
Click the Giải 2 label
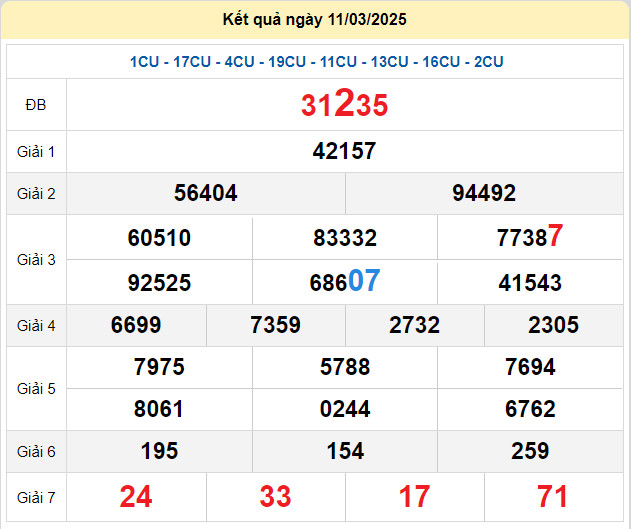[36, 194]
